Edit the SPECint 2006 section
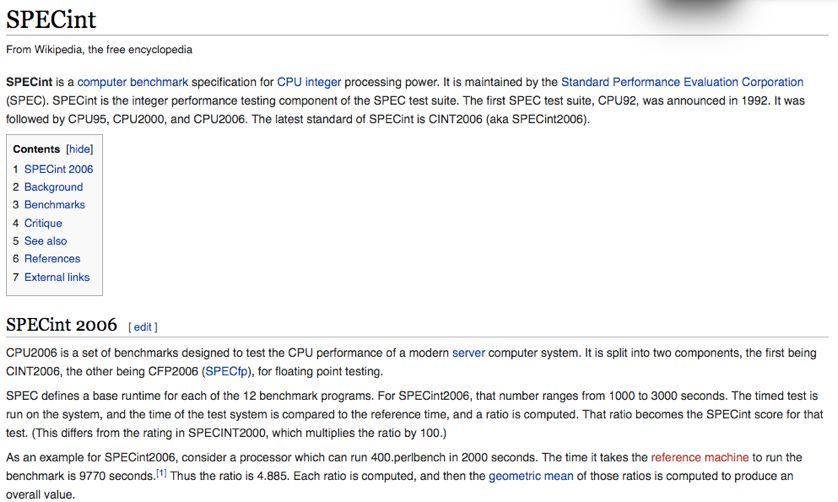Screen dimensions: 838x502 (143, 327)
